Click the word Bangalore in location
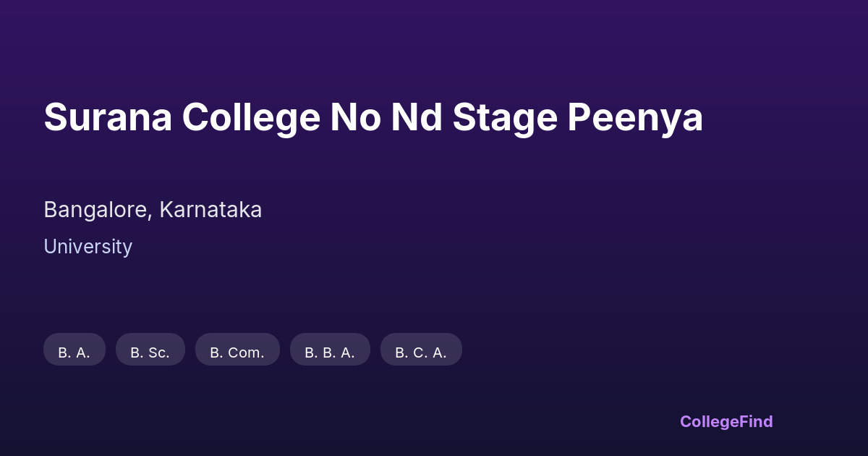The image size is (868, 456). [95, 210]
